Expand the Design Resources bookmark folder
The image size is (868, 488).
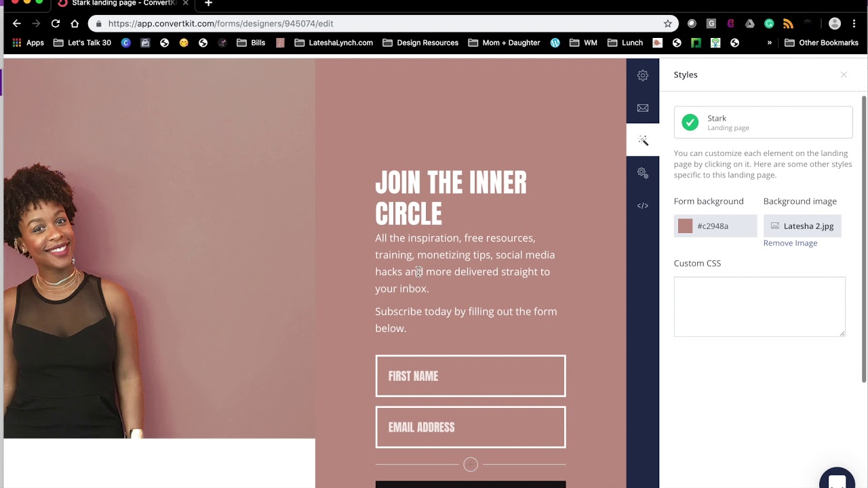pyautogui.click(x=420, y=43)
